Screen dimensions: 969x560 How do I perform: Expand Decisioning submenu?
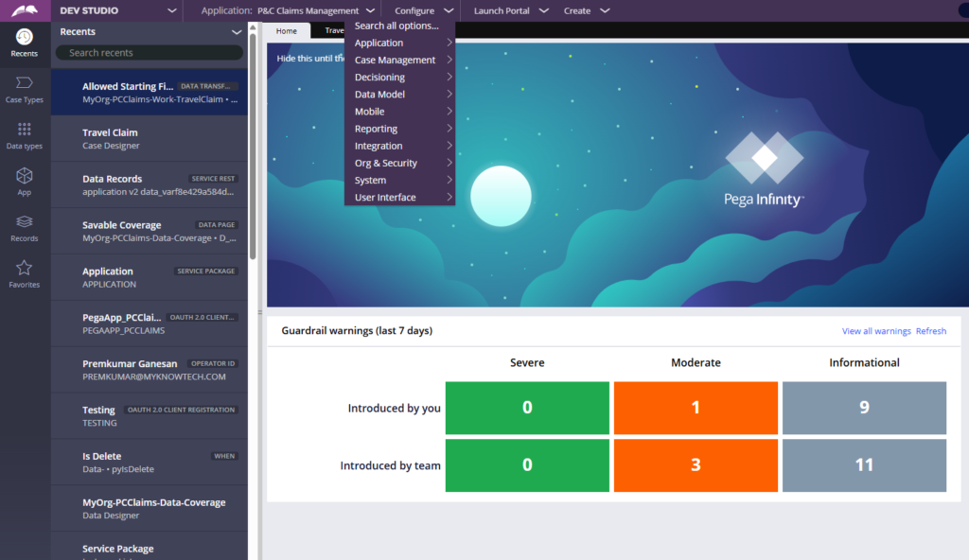click(x=399, y=78)
